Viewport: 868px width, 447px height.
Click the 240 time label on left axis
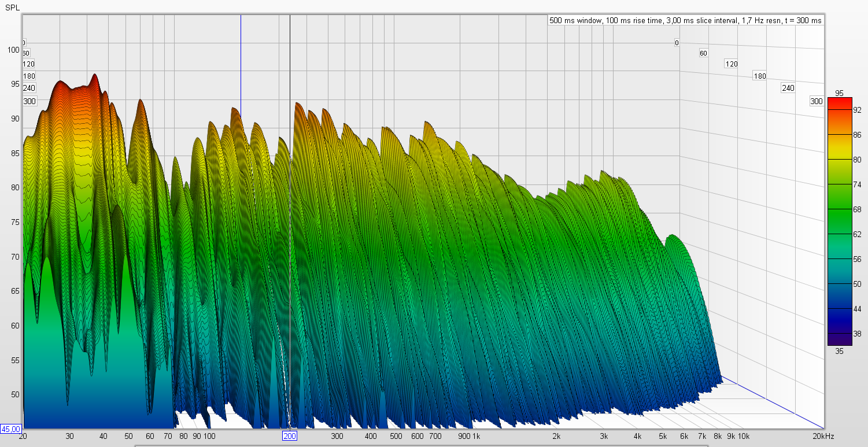click(x=29, y=88)
